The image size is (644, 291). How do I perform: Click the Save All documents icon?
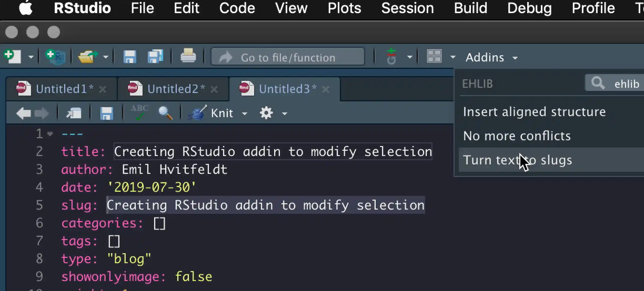point(155,56)
